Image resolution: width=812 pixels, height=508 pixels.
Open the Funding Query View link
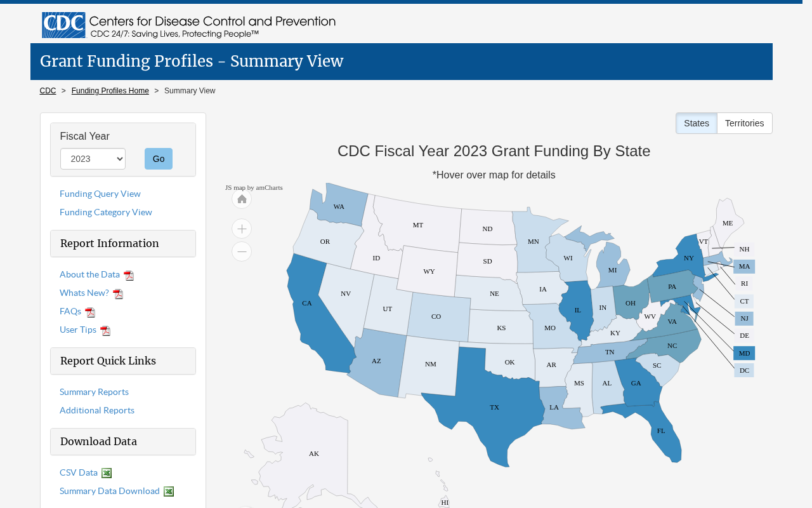pyautogui.click(x=100, y=194)
